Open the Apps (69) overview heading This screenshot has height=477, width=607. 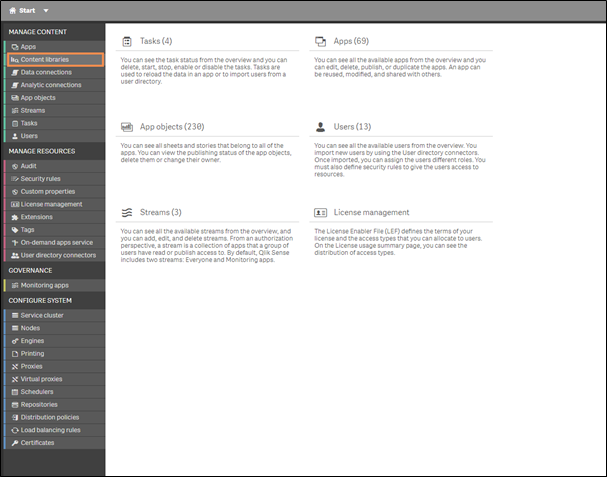[351, 41]
